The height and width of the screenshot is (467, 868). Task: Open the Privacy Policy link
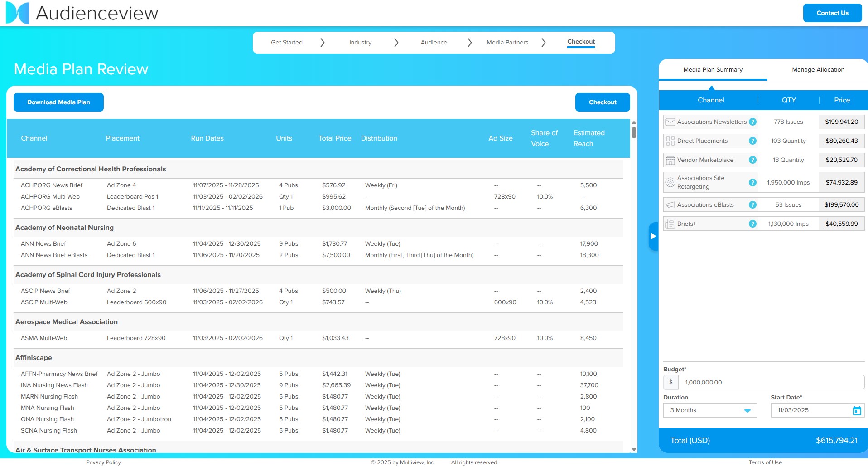click(103, 462)
